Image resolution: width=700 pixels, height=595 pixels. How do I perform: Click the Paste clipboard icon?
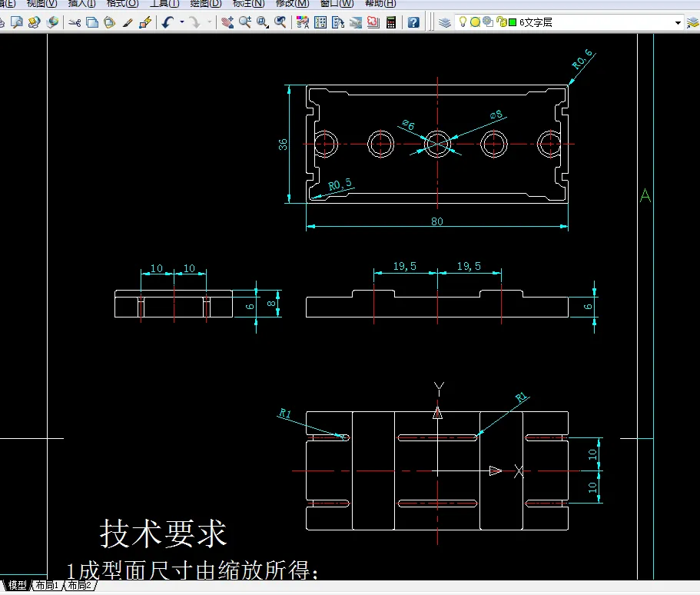(x=109, y=22)
